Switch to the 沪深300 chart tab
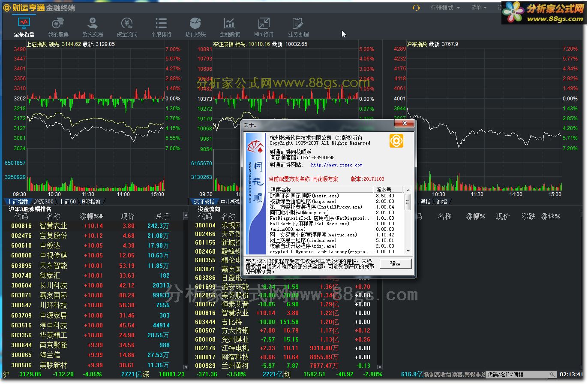This screenshot has height=384, width=588. (x=44, y=202)
